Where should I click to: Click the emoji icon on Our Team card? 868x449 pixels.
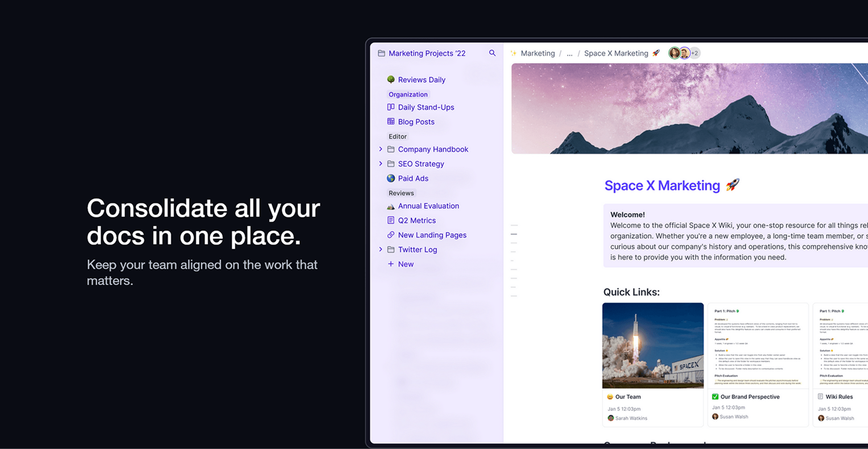coord(610,397)
